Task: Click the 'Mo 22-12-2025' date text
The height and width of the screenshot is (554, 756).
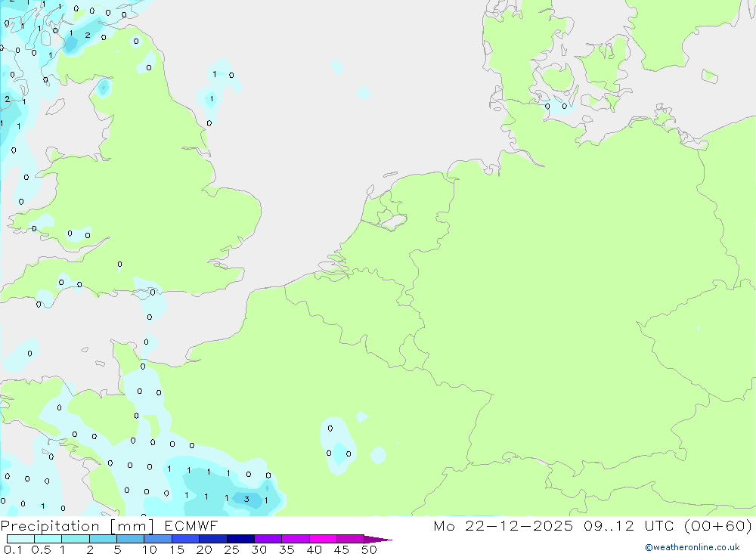Action: 503,526
